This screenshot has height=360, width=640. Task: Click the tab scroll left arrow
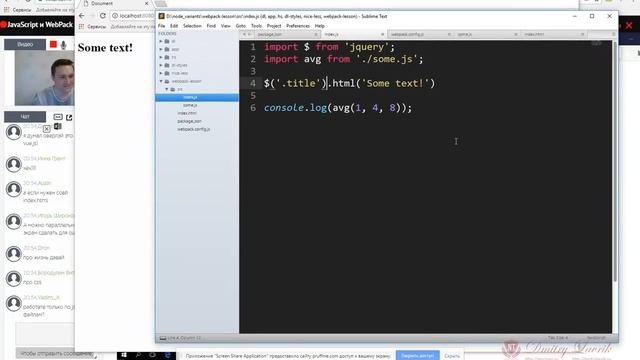pos(244,34)
